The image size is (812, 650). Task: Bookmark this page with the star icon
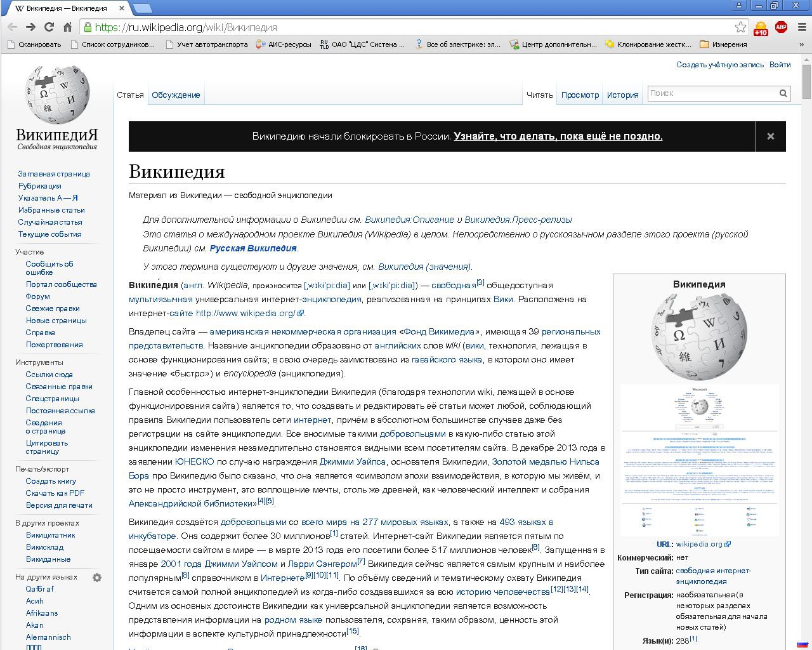pyautogui.click(x=740, y=27)
